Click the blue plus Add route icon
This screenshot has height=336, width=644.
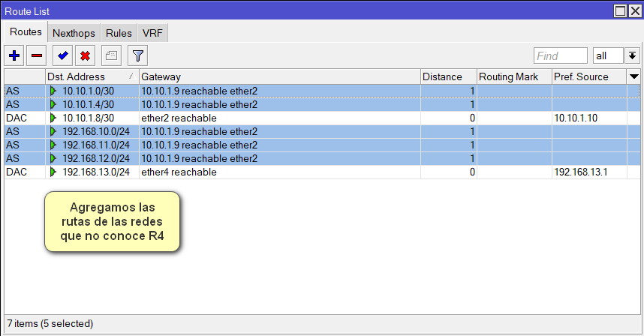pos(14,55)
